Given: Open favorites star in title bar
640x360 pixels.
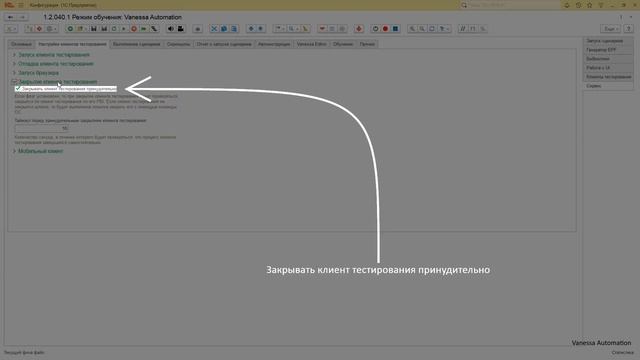Looking at the screenshot, I should (x=589, y=5).
